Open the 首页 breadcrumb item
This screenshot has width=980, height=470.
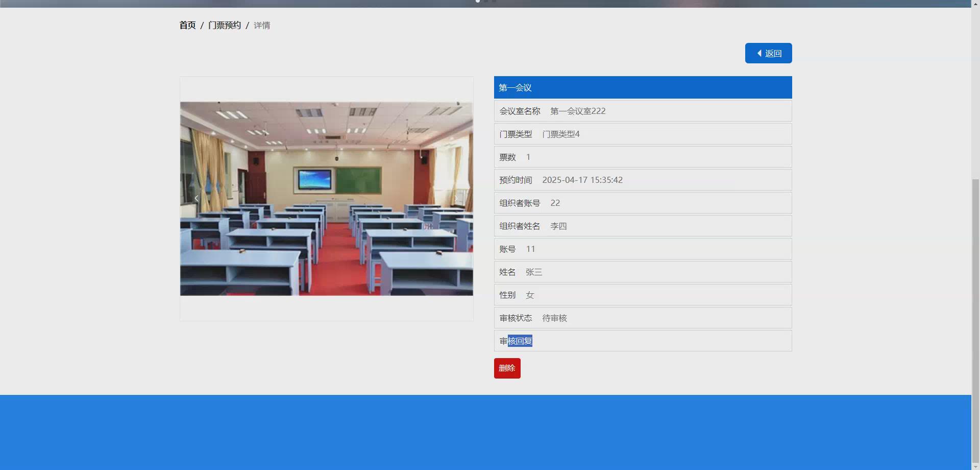tap(187, 25)
